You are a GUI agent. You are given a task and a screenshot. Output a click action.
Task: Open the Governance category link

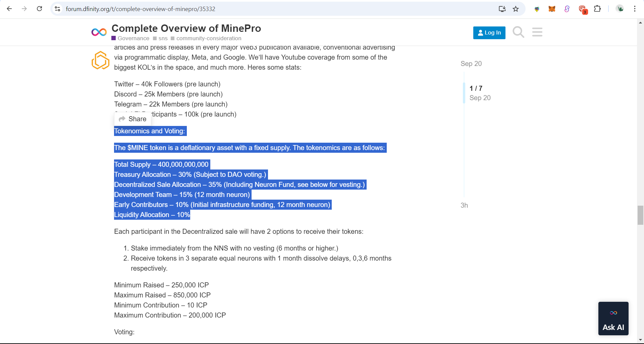coord(130,38)
